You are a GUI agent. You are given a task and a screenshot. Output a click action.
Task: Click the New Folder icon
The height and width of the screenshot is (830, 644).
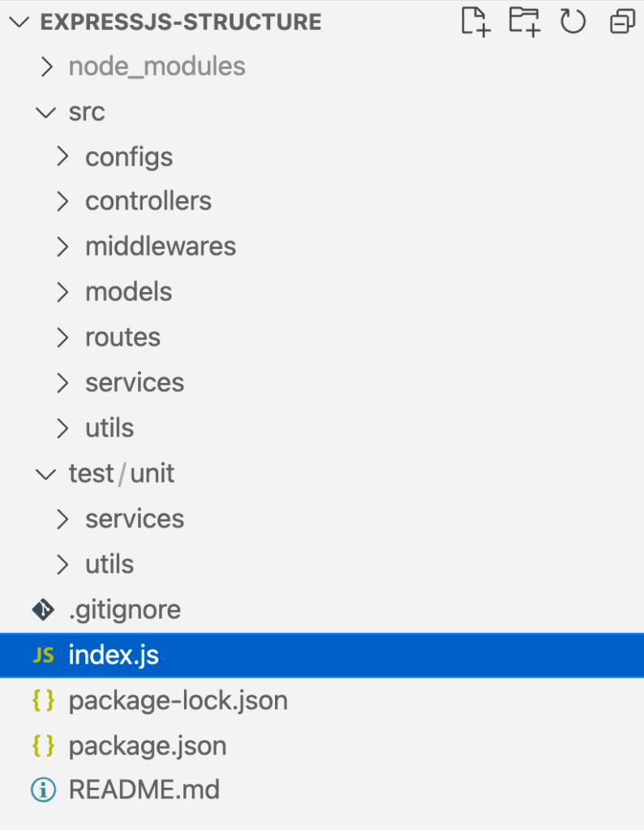pos(524,22)
